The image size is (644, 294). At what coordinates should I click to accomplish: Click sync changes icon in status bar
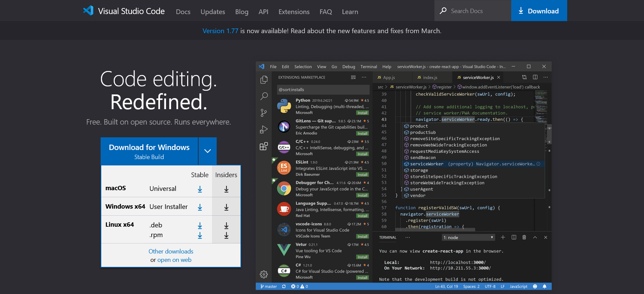tap(284, 286)
